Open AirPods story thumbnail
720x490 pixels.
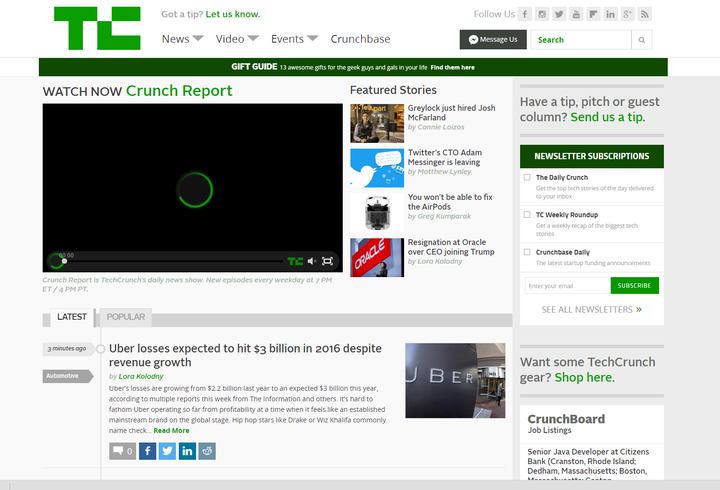point(377,213)
